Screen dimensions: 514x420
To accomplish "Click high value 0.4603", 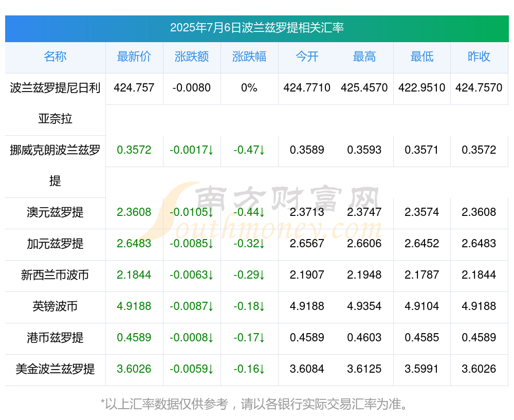I will 364,337.
